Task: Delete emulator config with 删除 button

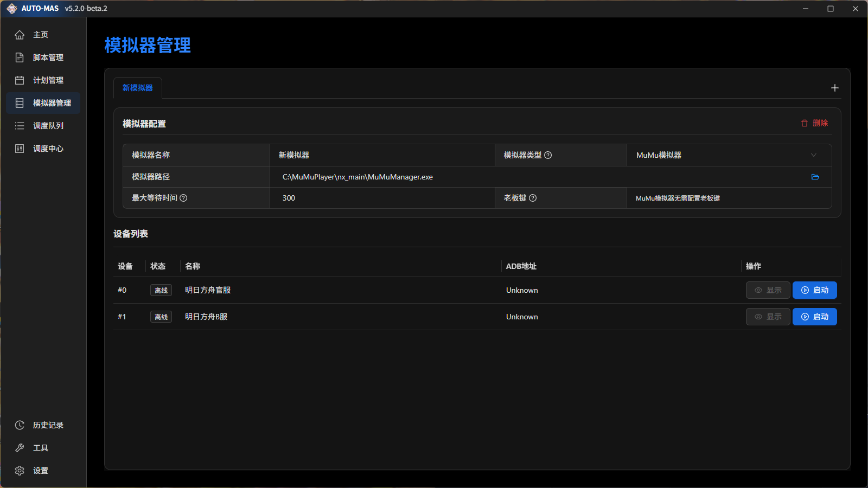Action: click(814, 123)
